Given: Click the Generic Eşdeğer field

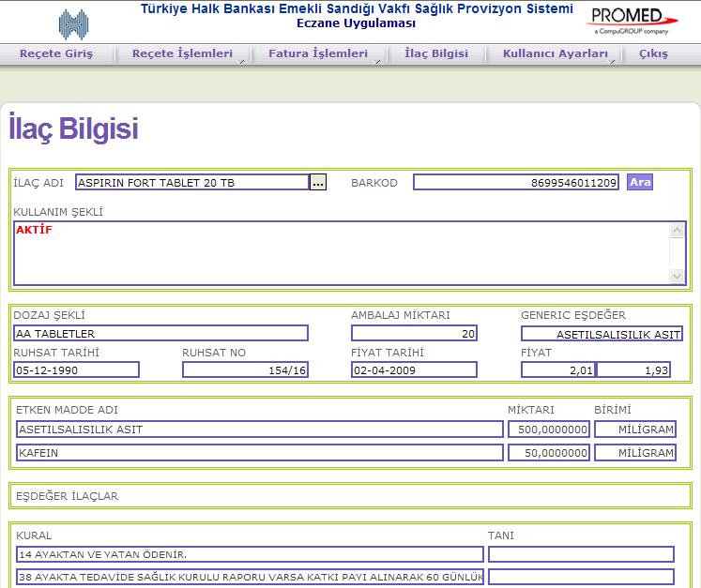Looking at the screenshot, I should tap(602, 334).
